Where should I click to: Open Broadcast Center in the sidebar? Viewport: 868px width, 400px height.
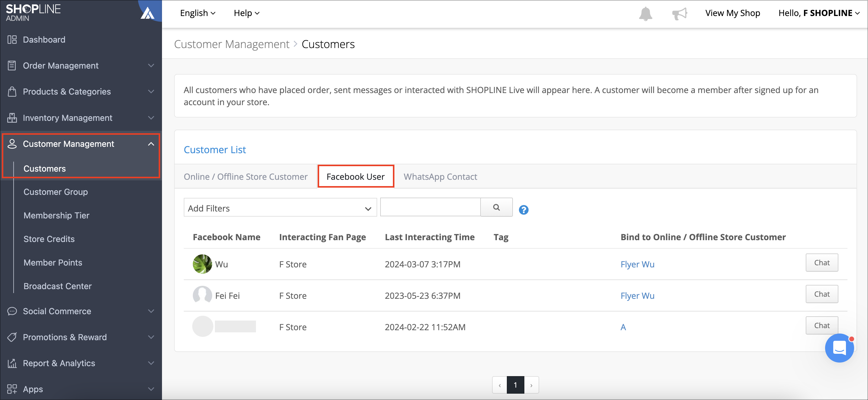(57, 286)
